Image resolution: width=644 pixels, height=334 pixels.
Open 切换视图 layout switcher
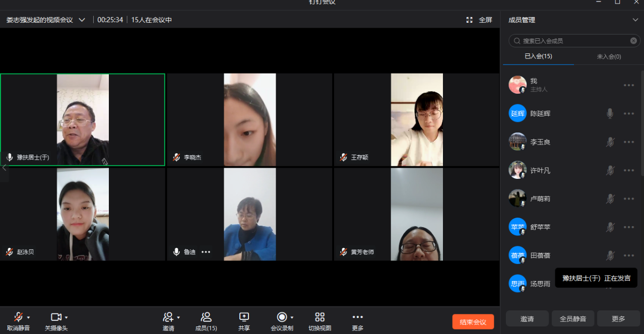319,317
